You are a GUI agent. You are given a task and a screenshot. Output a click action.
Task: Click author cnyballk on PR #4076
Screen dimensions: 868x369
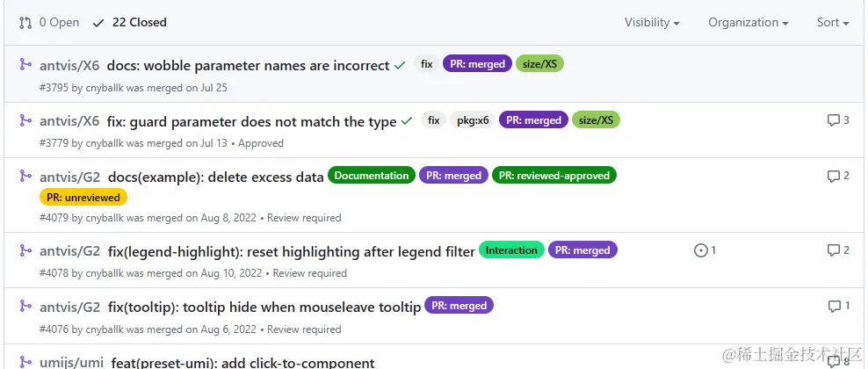(105, 329)
